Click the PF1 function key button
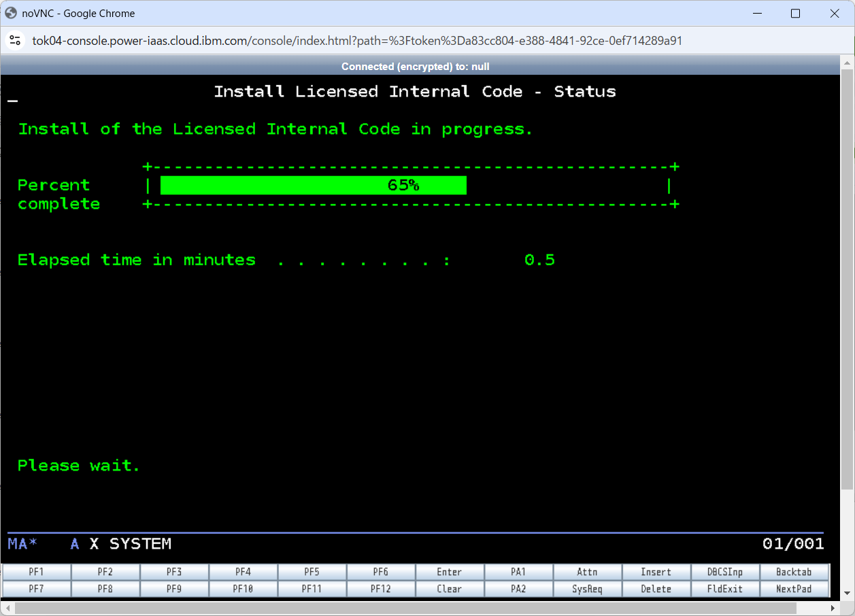The height and width of the screenshot is (616, 855). coord(37,572)
